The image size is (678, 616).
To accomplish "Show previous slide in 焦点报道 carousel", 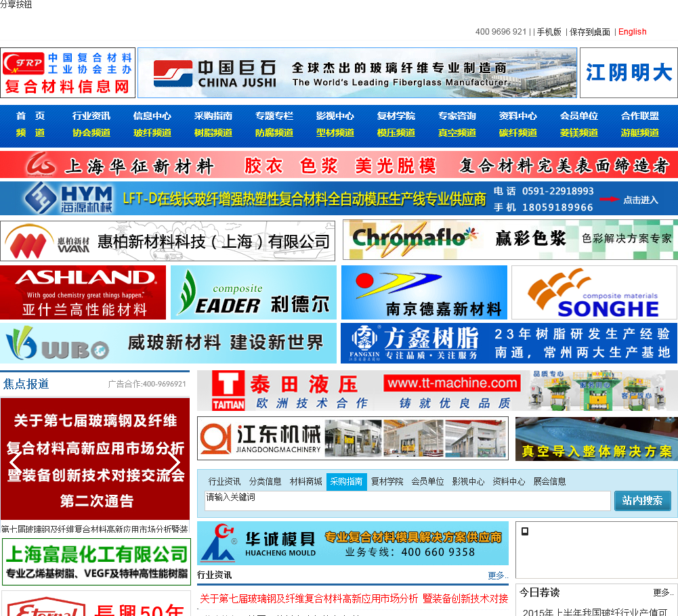I will (16, 462).
